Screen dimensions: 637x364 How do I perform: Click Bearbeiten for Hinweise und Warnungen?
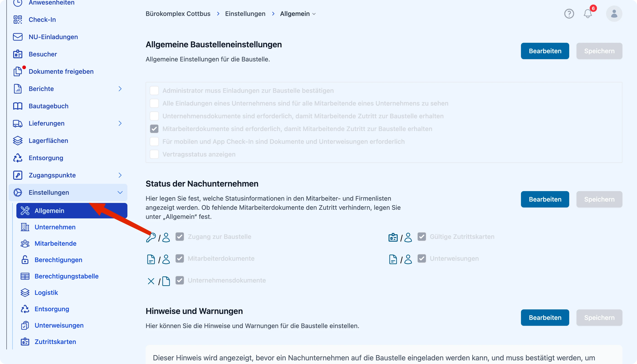[x=545, y=318]
